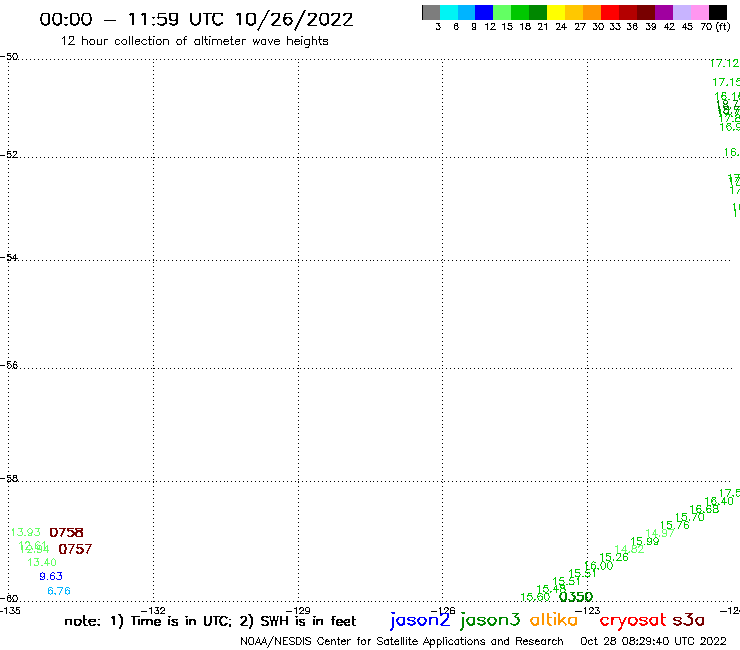Select the yellow swatch in the color scale
The height and width of the screenshot is (650, 740).
point(556,12)
